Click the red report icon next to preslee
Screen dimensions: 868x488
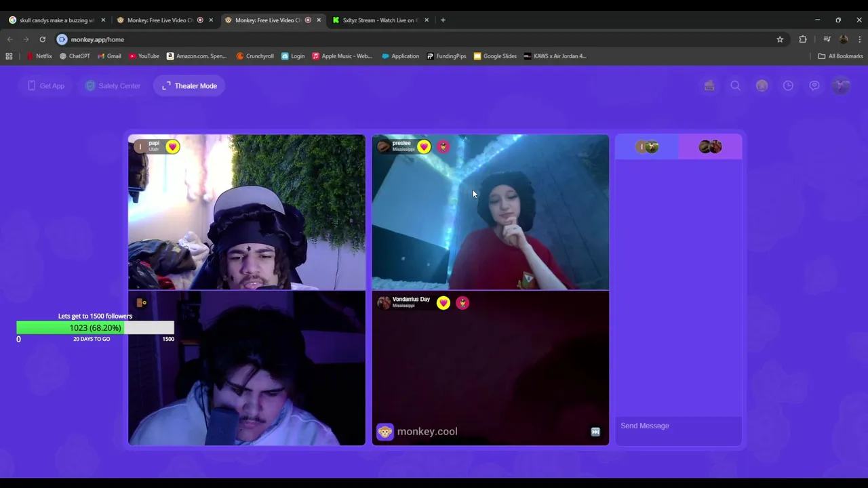tap(443, 146)
